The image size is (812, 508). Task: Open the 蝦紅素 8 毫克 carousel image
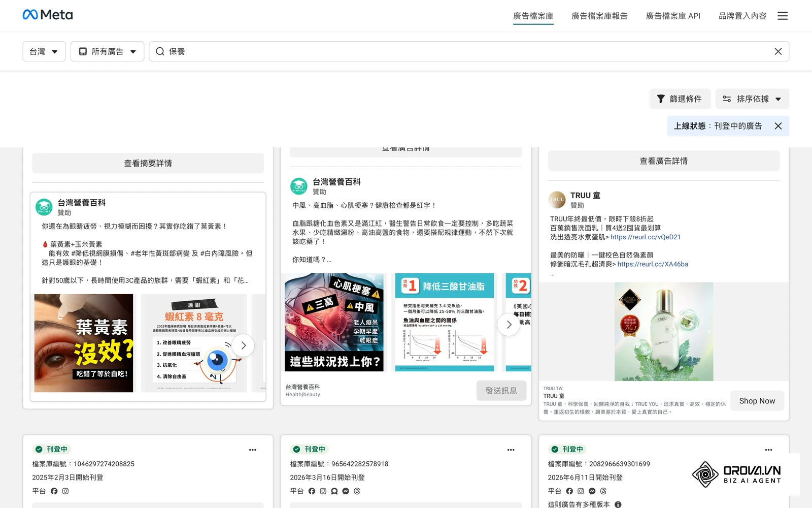click(194, 343)
